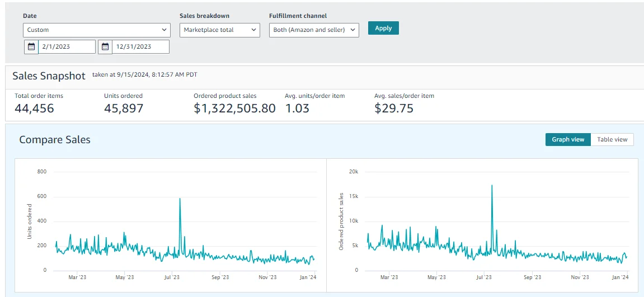644x297 pixels.
Task: Click the end date field showing 12/31/2023
Action: point(140,47)
